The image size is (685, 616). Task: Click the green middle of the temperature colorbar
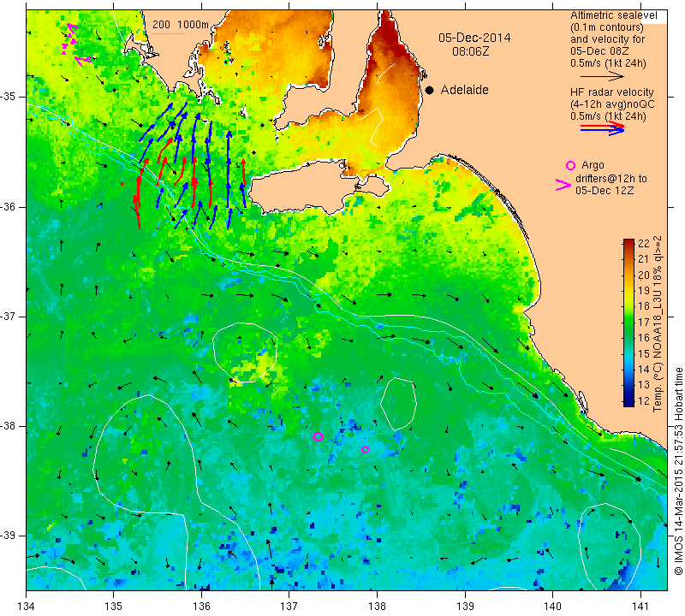coord(628,323)
